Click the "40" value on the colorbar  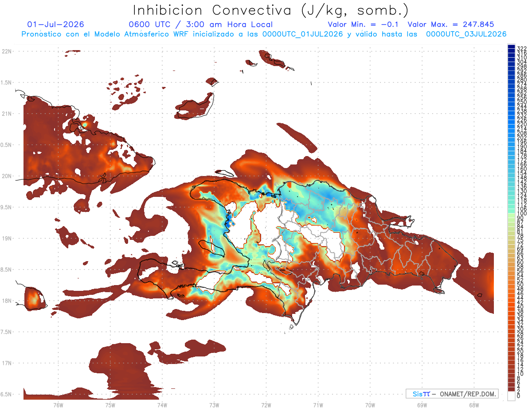(x=520, y=307)
